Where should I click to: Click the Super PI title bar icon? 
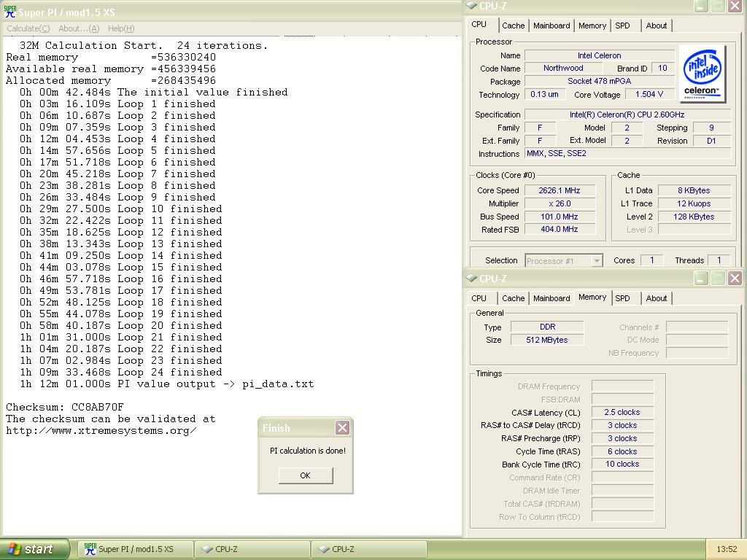9,12
